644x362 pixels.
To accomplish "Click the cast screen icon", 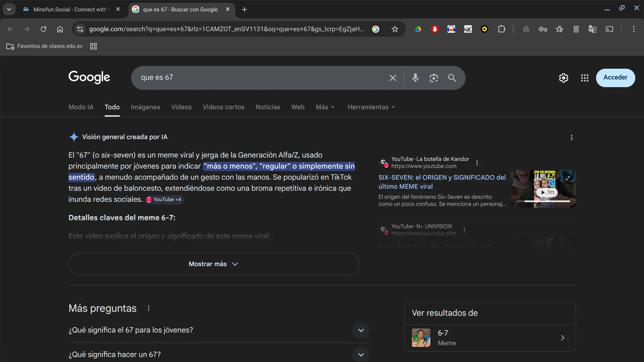I will (609, 29).
